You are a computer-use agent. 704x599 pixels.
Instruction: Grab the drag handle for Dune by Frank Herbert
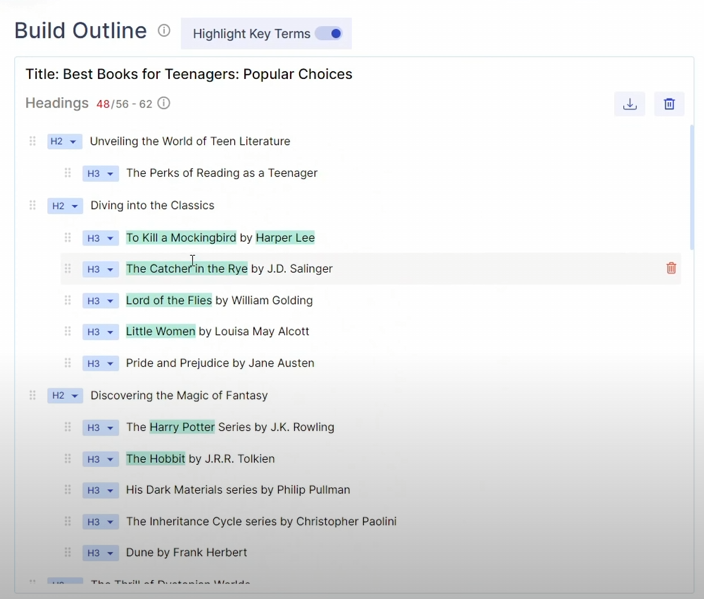(67, 552)
